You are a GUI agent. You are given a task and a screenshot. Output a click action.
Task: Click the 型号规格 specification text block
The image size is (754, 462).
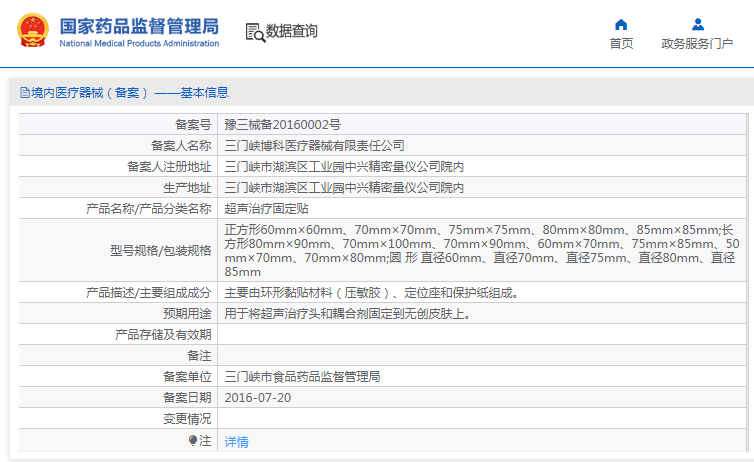[481, 250]
